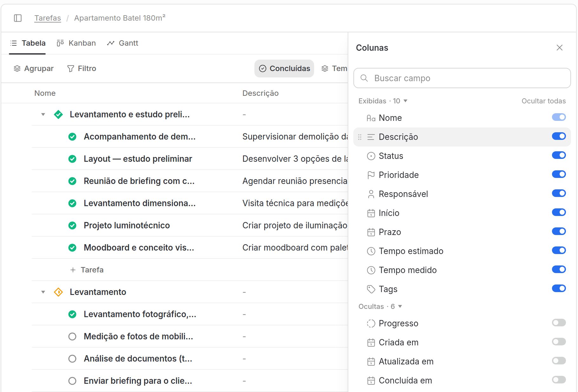Click status check of Projeto luminotécnico
This screenshot has height=392, width=578.
72,225
